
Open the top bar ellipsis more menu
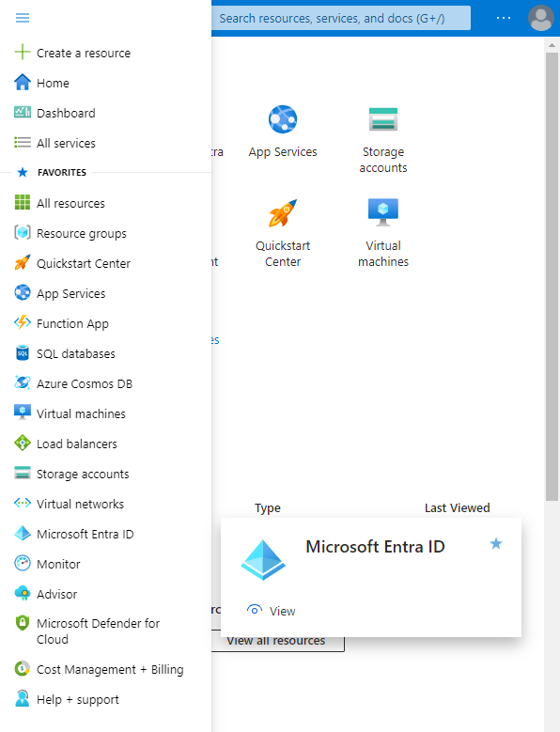click(x=504, y=18)
